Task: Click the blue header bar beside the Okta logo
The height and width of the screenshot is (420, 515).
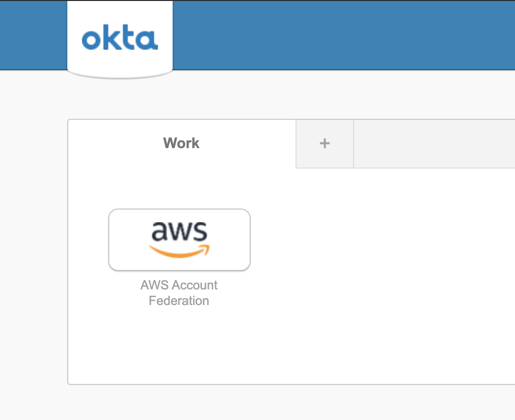Action: 341,34
